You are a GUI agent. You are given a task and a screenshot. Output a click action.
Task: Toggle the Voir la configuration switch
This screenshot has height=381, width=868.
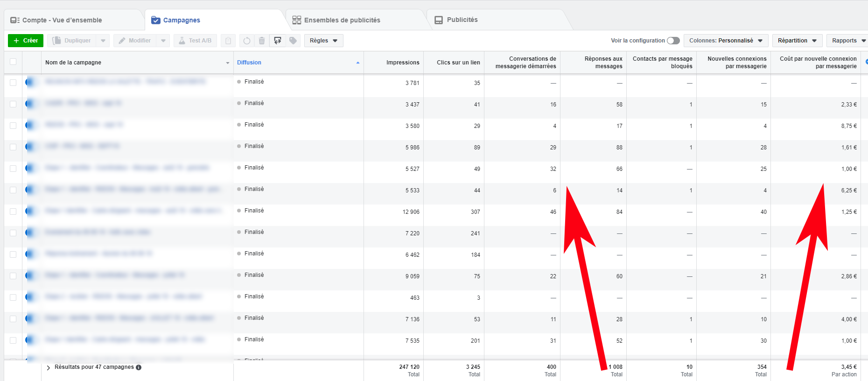[673, 41]
